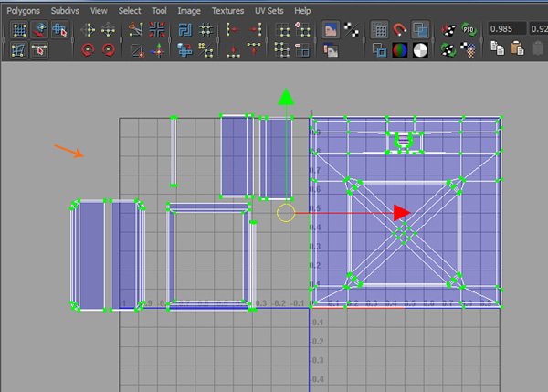
Task: Cut UV edges with the scissors icon
Action: [x=136, y=30]
